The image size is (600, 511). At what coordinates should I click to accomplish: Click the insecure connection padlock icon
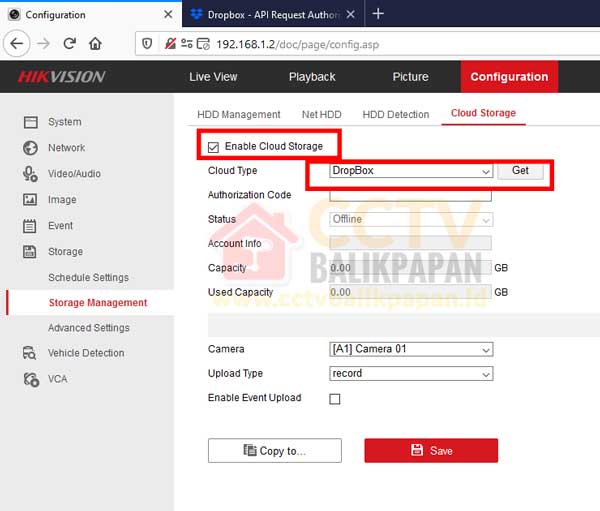pyautogui.click(x=170, y=44)
